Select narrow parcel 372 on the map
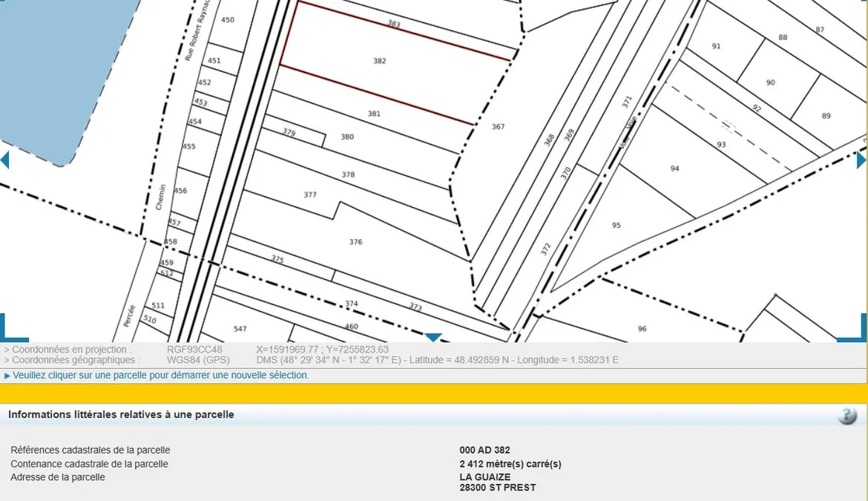 click(546, 249)
